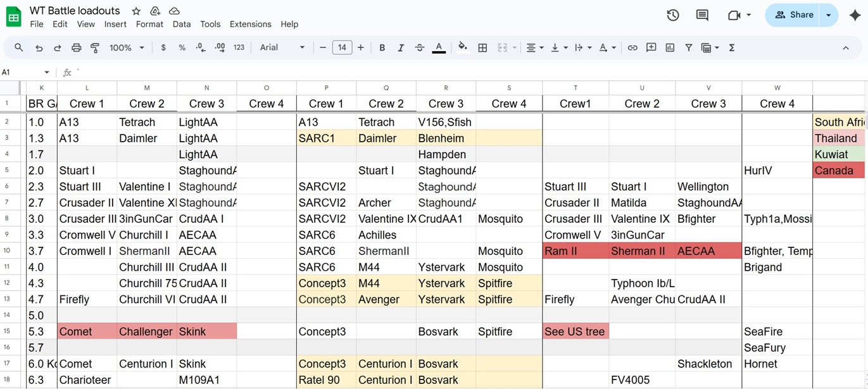
Task: Open text wrapping dropdown
Action: (x=583, y=47)
